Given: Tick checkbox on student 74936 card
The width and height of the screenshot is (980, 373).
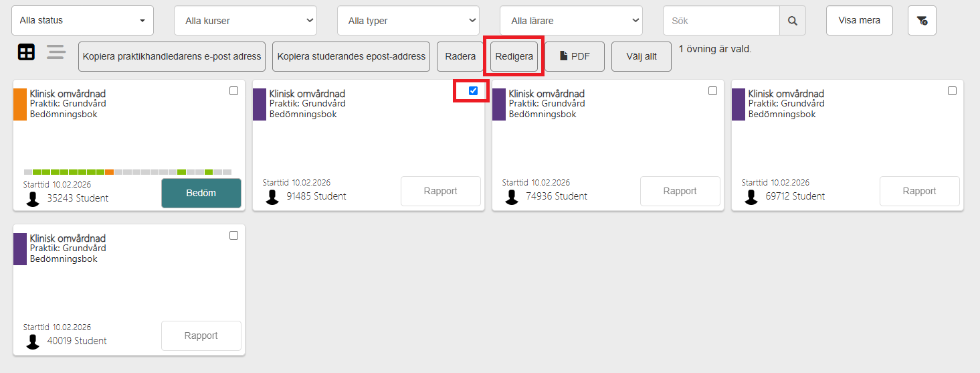Looking at the screenshot, I should [x=712, y=91].
